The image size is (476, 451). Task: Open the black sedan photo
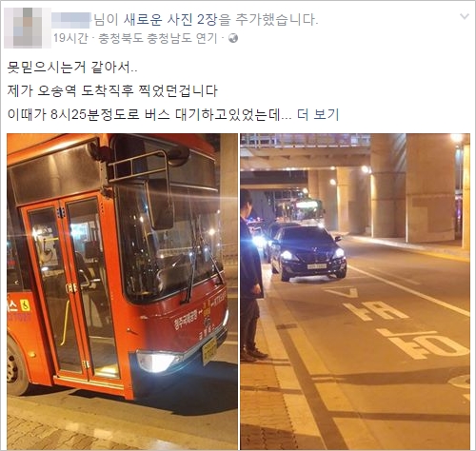click(355, 291)
